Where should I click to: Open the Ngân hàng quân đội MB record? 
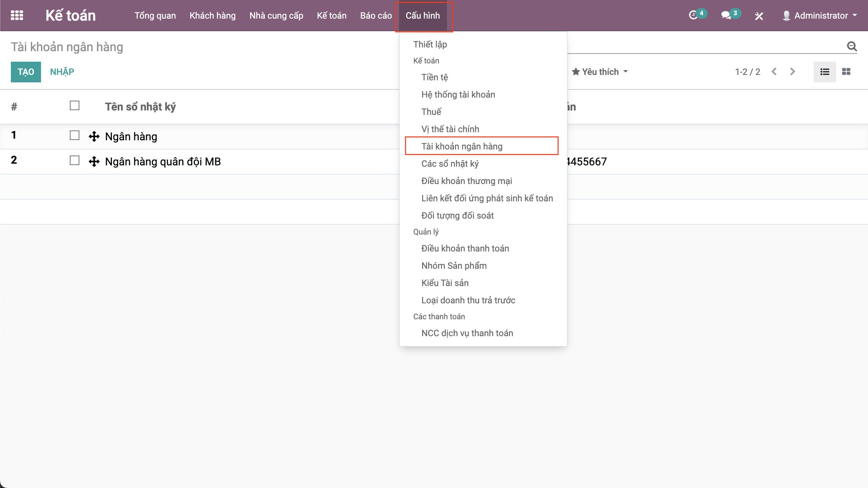163,162
